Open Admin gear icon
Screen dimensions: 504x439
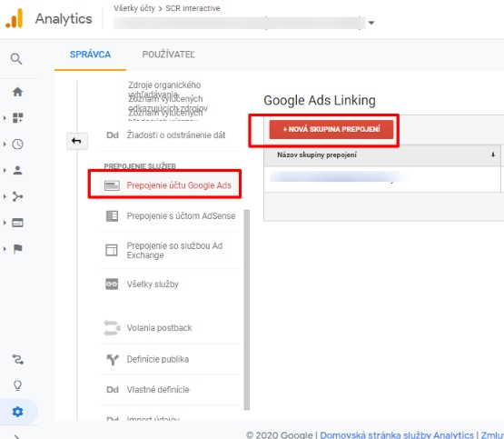click(17, 412)
